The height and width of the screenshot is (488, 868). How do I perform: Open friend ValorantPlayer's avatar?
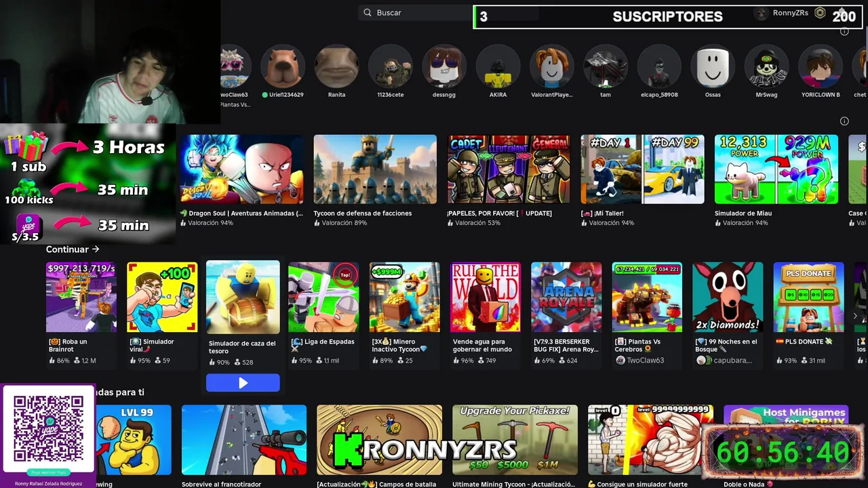[551, 66]
